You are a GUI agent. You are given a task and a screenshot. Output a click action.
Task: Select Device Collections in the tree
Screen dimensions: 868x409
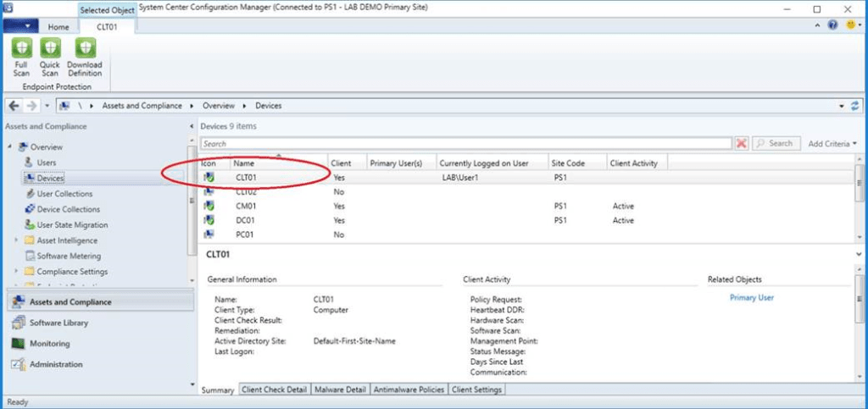point(68,209)
